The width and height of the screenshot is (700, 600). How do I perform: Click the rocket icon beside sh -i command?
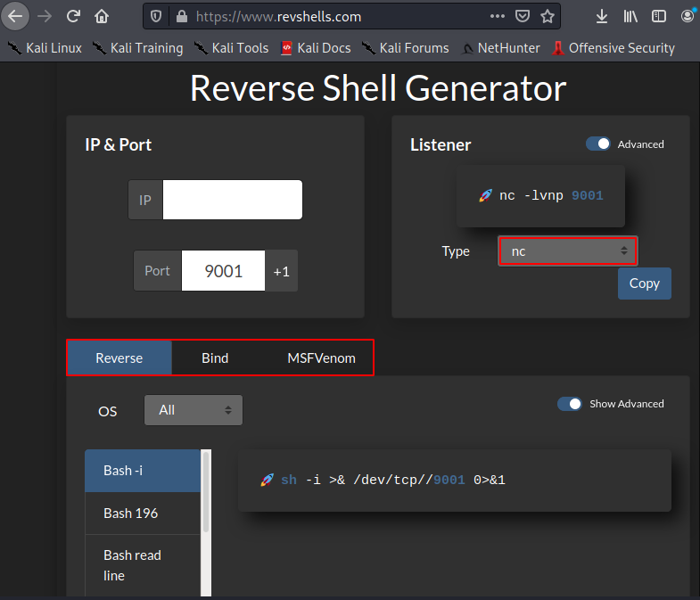point(267,480)
